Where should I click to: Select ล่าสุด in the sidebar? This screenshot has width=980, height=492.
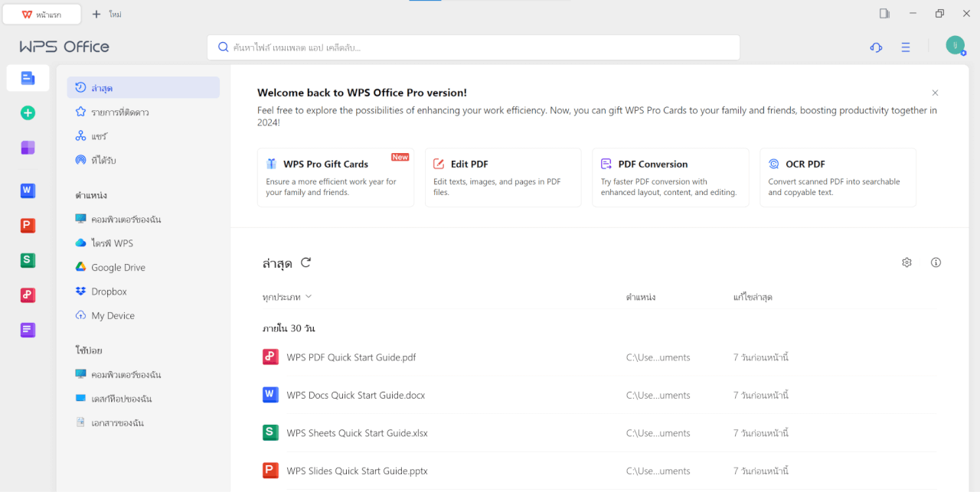[143, 88]
